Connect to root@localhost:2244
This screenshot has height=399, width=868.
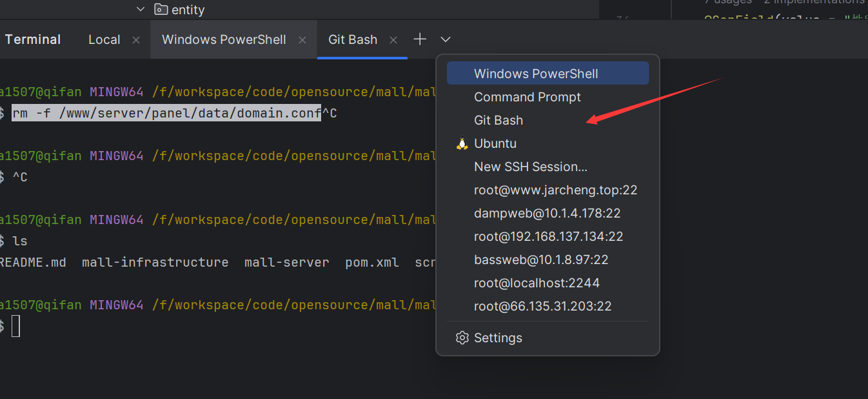click(537, 283)
